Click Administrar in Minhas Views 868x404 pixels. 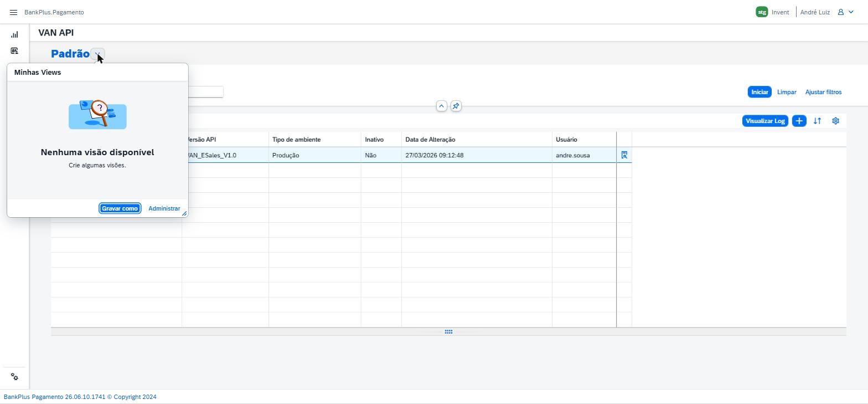pos(164,208)
